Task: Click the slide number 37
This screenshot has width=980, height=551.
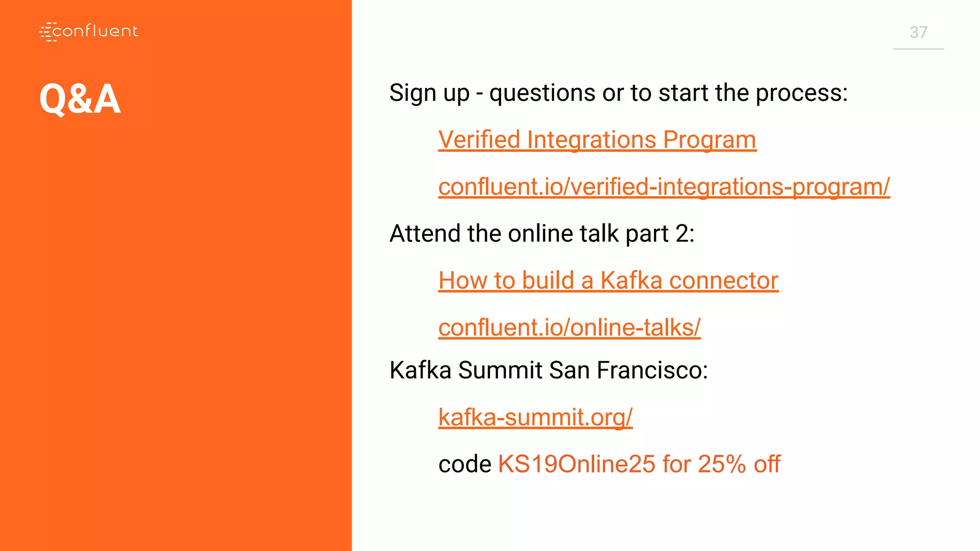Action: pos(918,33)
